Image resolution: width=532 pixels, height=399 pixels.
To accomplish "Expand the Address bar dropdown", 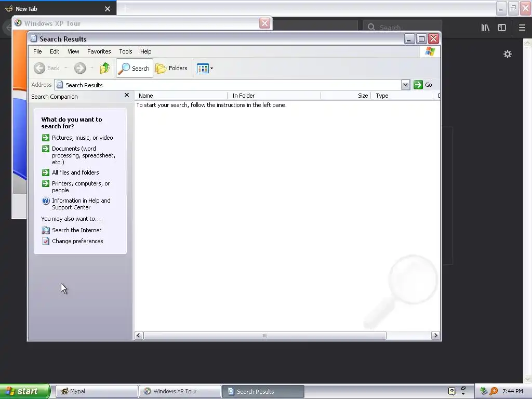I will click(x=405, y=85).
